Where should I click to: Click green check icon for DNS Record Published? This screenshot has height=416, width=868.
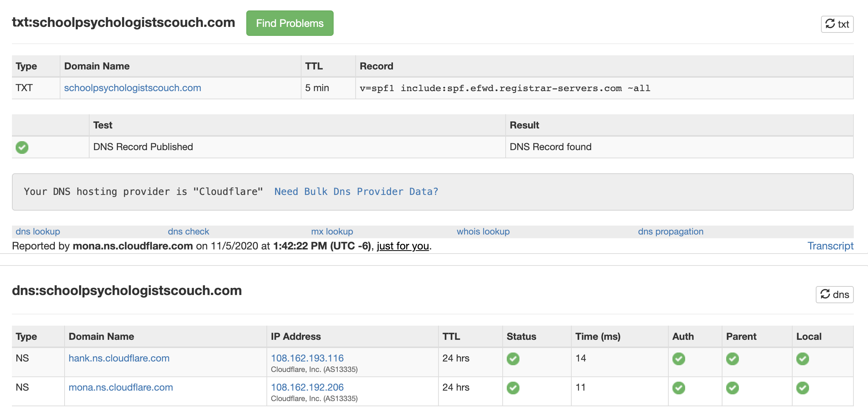pos(22,147)
